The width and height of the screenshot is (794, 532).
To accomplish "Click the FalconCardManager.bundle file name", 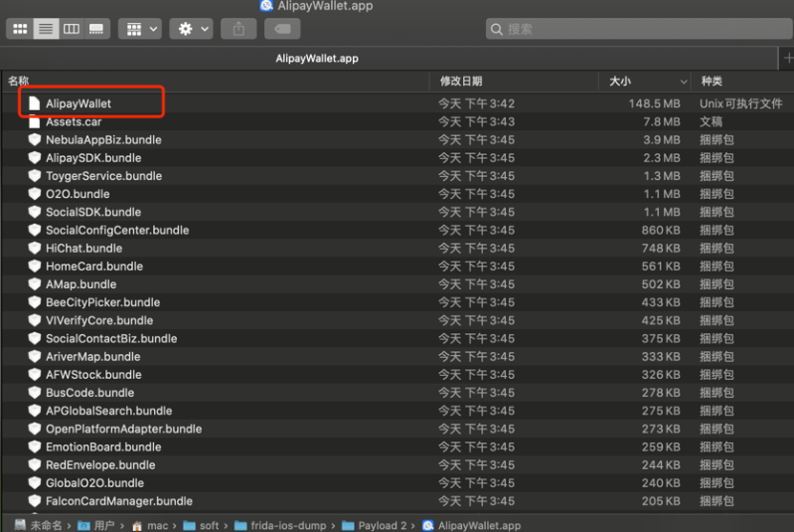I will 119,501.
